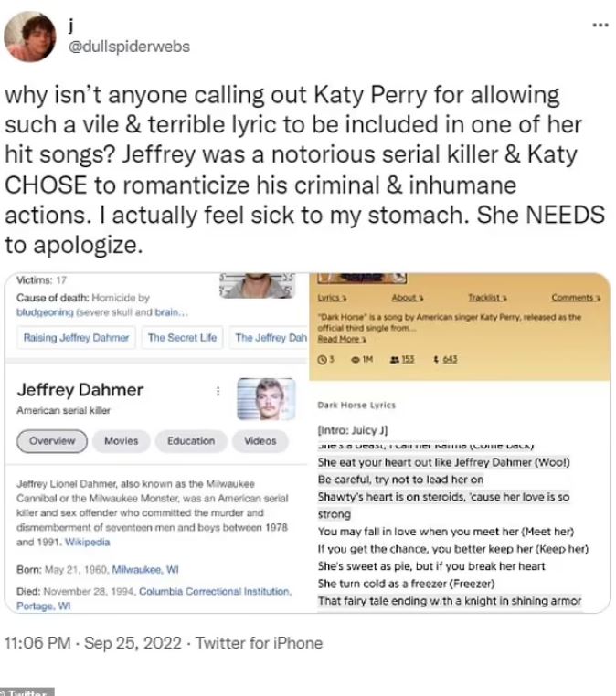The width and height of the screenshot is (616, 696).
Task: Open the three-dot menu beside Jeffrey Dahmer heading
Action: [218, 390]
